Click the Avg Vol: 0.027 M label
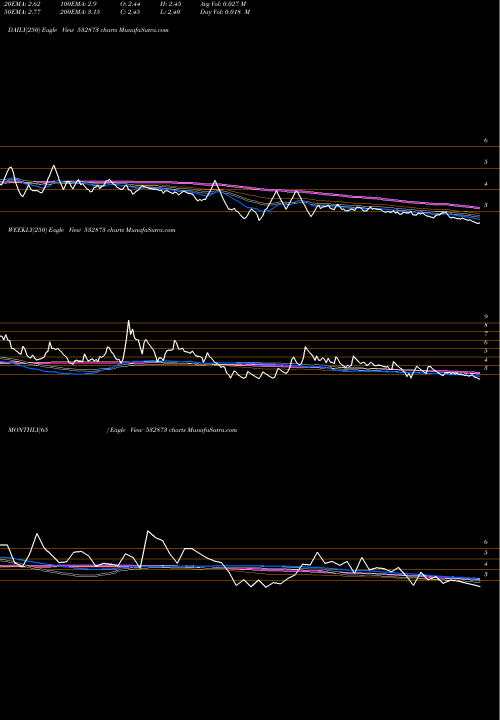 [223, 4]
